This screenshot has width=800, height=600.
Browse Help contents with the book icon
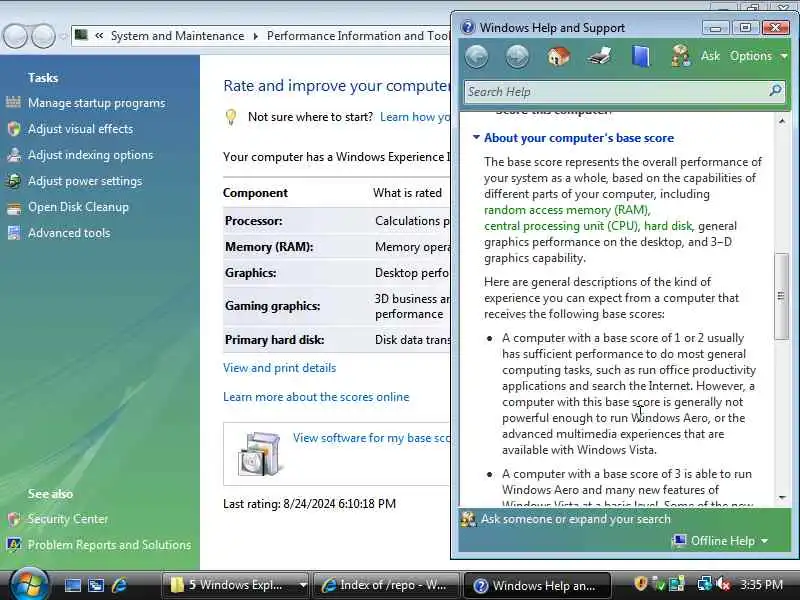pos(641,56)
